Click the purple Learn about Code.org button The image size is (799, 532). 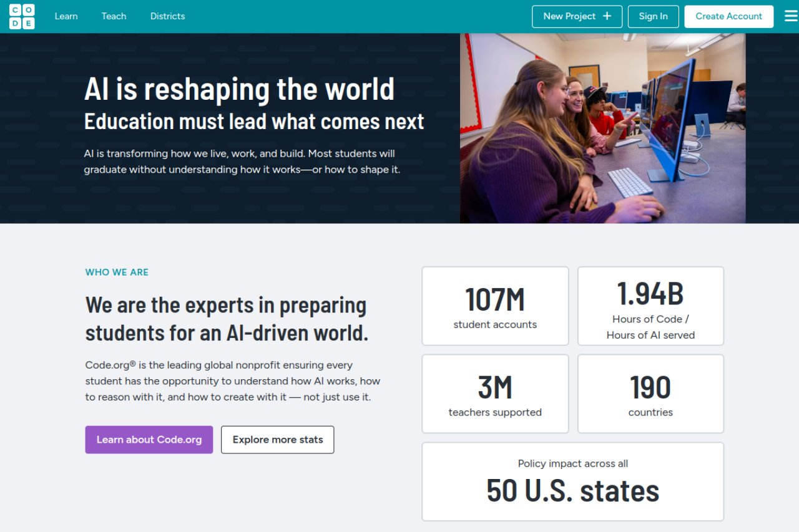[149, 440]
